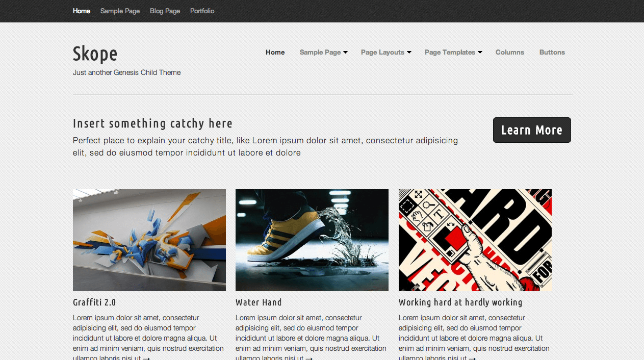
Task: Select Home in the main navigation
Action: coord(275,52)
